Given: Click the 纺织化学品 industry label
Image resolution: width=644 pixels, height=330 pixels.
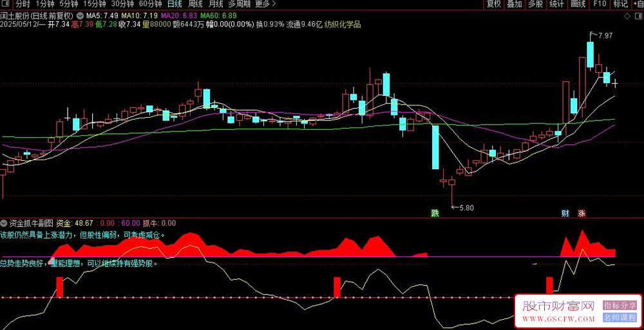Looking at the screenshot, I should (x=343, y=24).
